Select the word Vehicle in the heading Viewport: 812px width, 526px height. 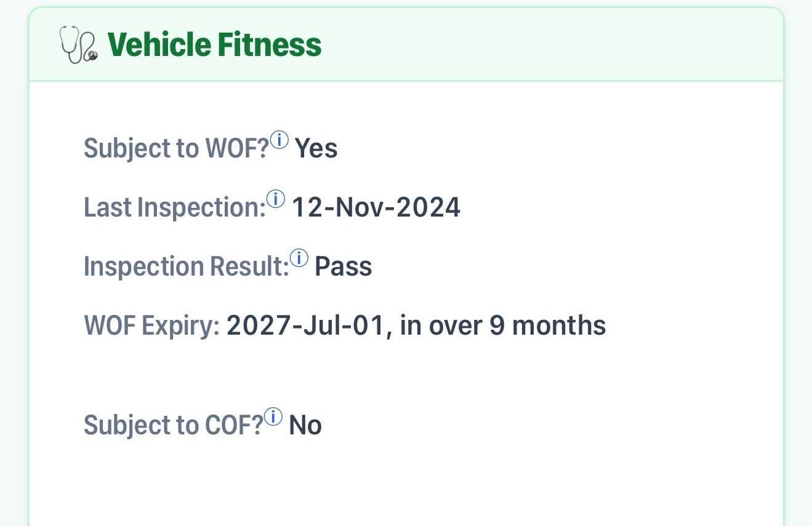coord(159,45)
